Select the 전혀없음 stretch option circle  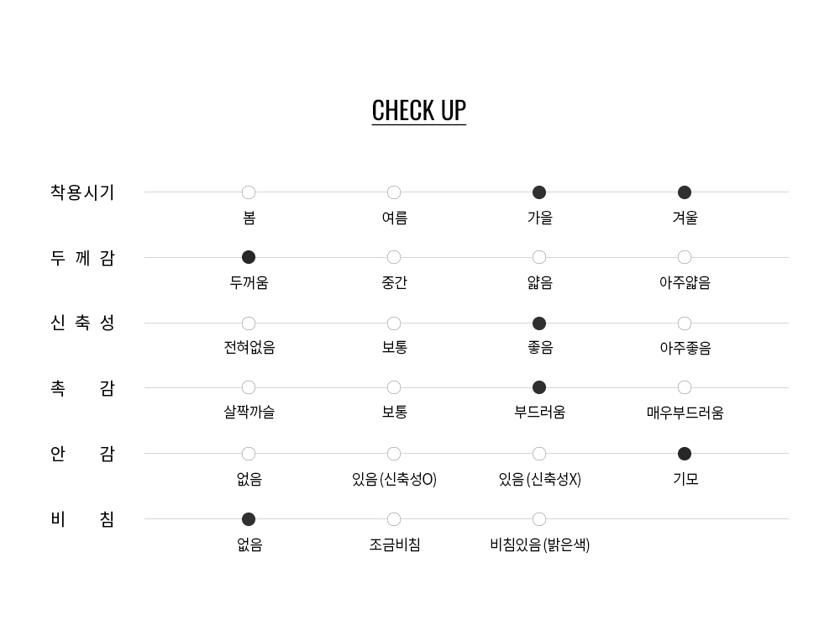coord(249,323)
